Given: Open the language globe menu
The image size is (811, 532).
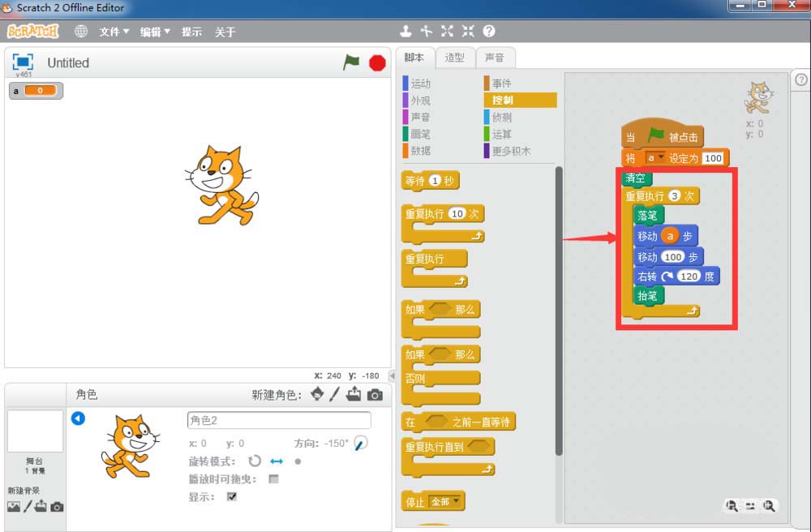Looking at the screenshot, I should pyautogui.click(x=81, y=31).
